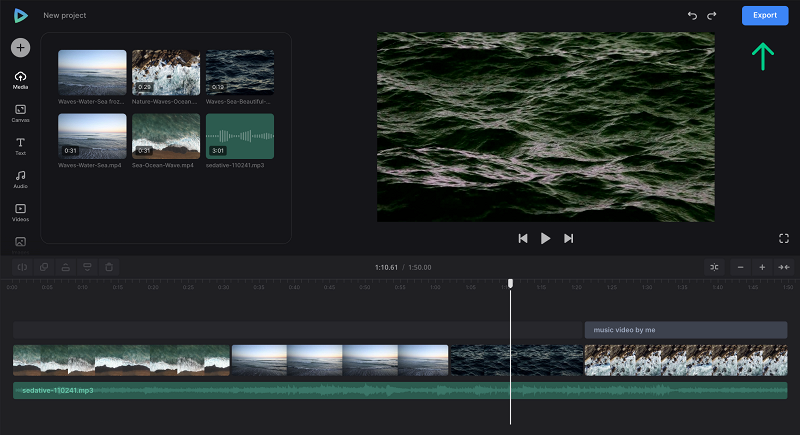Click the Export button
This screenshot has height=435, width=800.
pos(765,15)
